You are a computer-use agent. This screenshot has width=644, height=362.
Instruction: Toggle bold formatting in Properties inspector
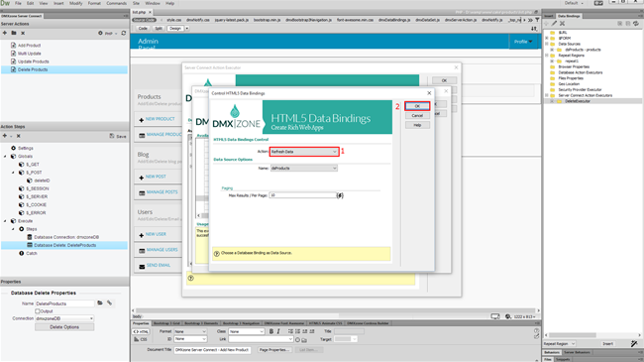click(271, 331)
